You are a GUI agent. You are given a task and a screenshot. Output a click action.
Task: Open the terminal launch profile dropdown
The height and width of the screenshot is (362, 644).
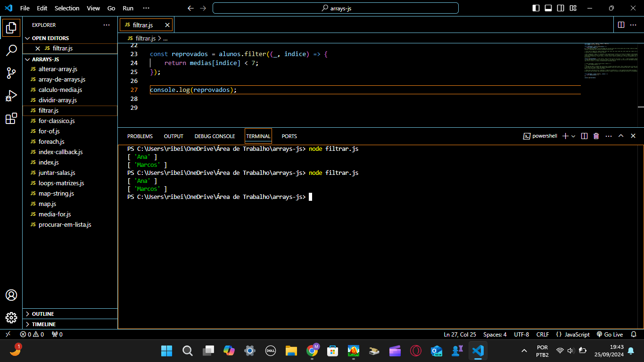573,136
